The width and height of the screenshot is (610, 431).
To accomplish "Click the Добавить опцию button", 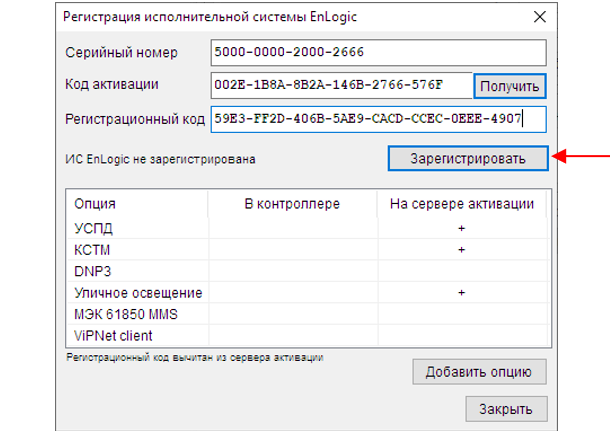I will click(x=479, y=372).
